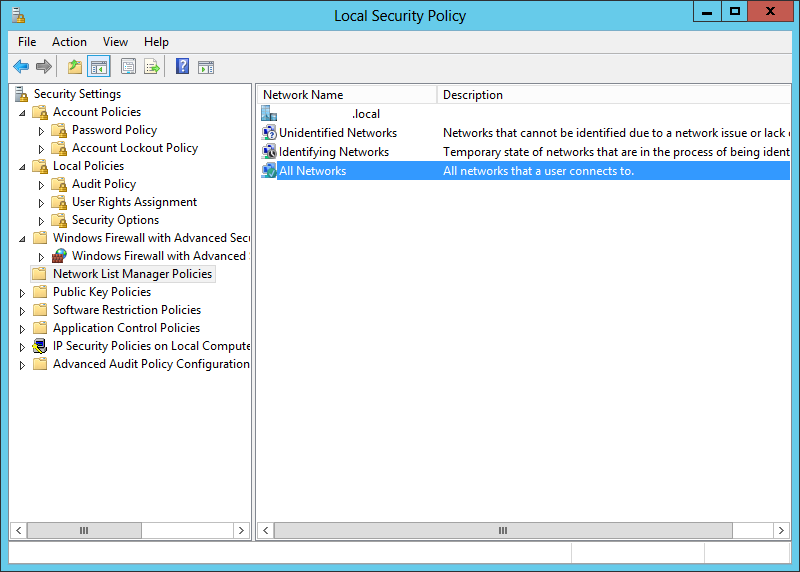Expand the IP Security Policies node
This screenshot has width=800, height=572.
[22, 347]
